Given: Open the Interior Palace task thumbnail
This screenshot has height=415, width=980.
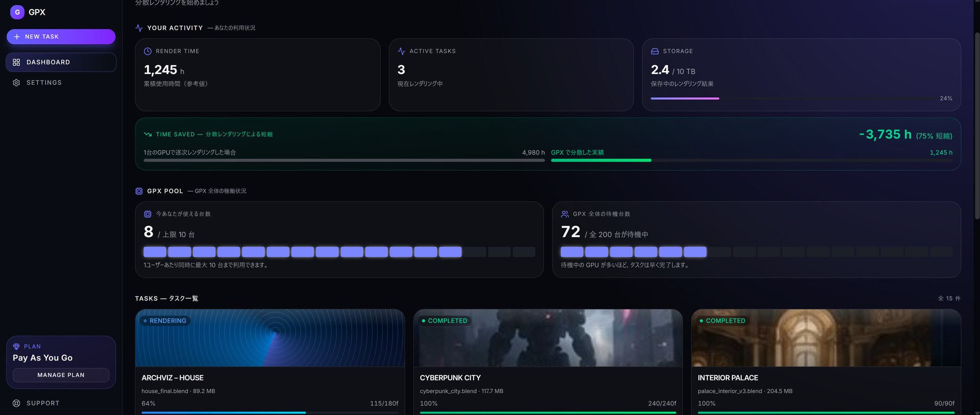Looking at the screenshot, I should [x=826, y=338].
